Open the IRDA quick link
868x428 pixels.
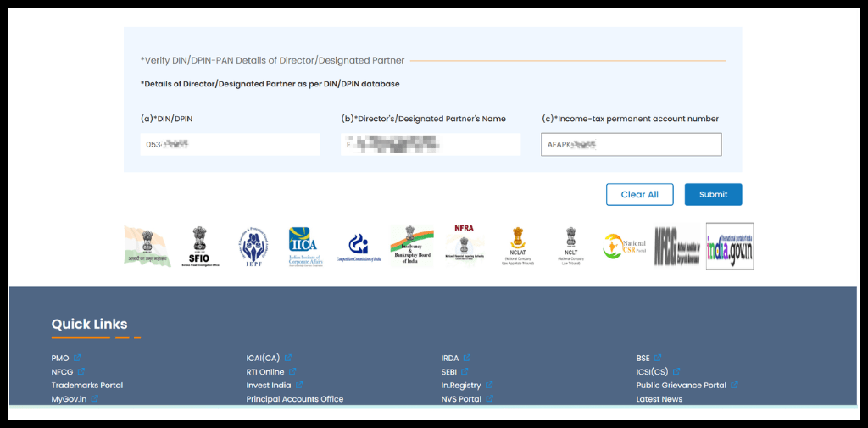[450, 359]
